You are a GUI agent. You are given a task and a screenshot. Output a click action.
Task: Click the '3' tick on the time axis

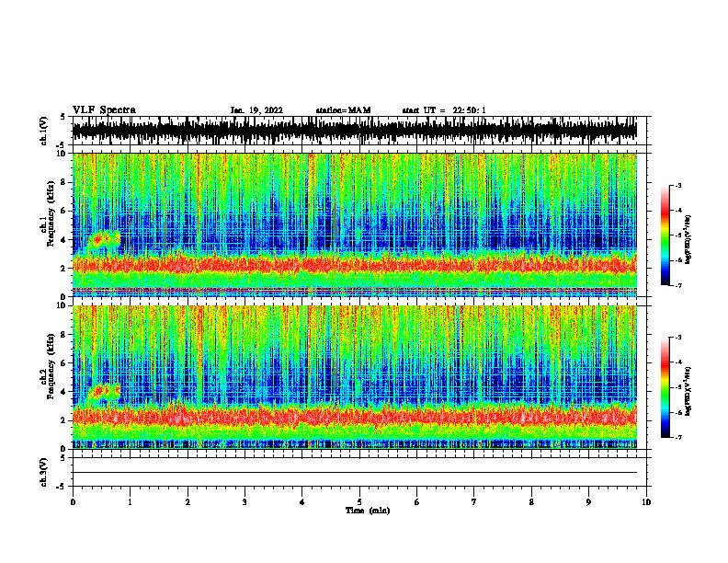click(x=245, y=502)
